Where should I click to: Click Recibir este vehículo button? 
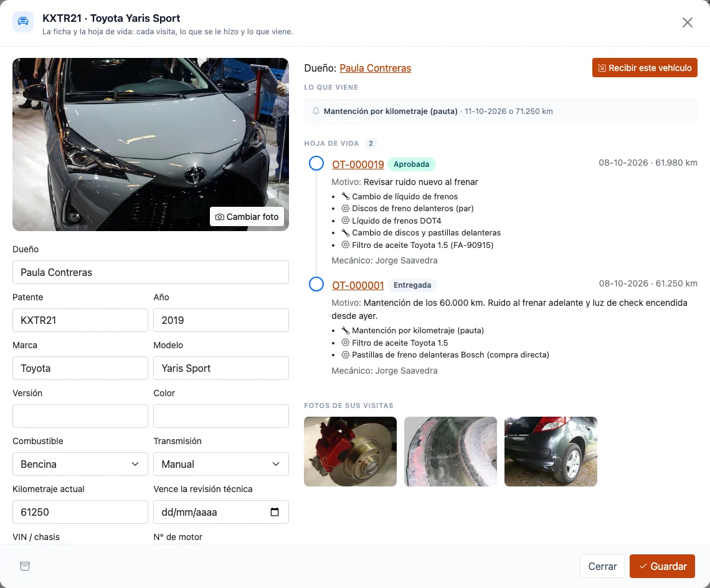click(x=645, y=67)
